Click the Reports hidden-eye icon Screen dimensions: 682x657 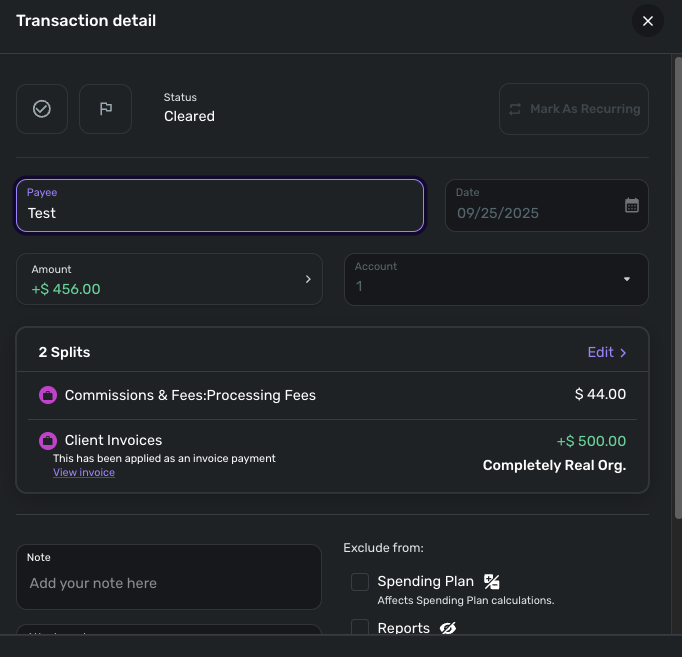(x=447, y=628)
